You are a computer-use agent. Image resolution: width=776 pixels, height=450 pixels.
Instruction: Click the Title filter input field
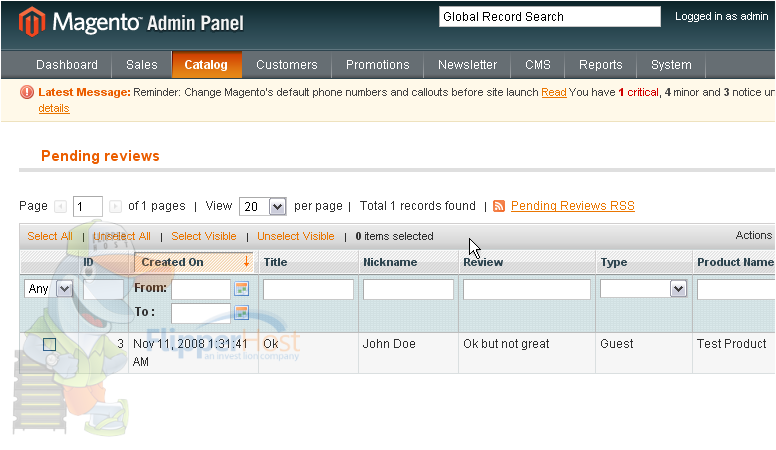coord(308,289)
